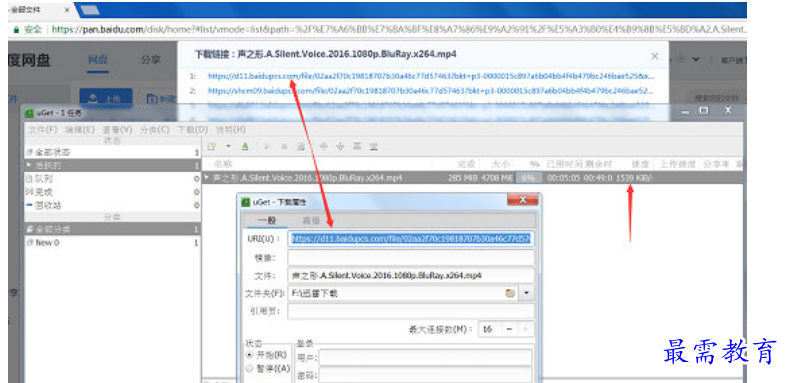Switch to the 一般 tab in 下载属性
785x383 pixels.
click(267, 220)
